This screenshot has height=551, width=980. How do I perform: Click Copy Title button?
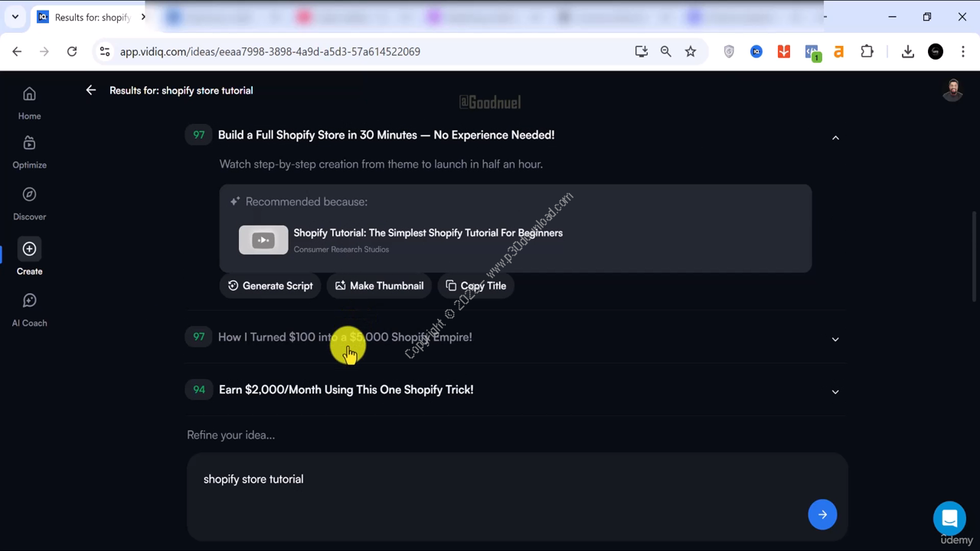(475, 285)
